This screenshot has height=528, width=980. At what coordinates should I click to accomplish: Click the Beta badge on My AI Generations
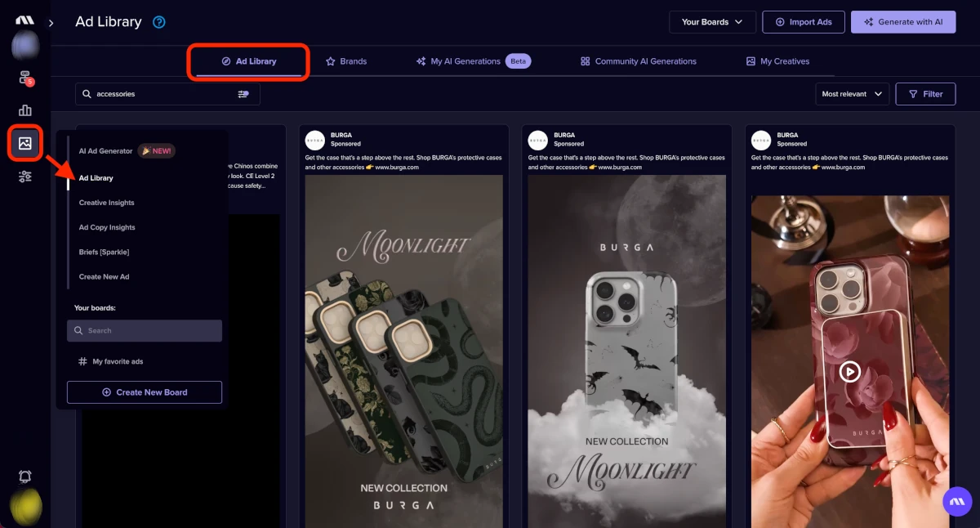(x=518, y=61)
